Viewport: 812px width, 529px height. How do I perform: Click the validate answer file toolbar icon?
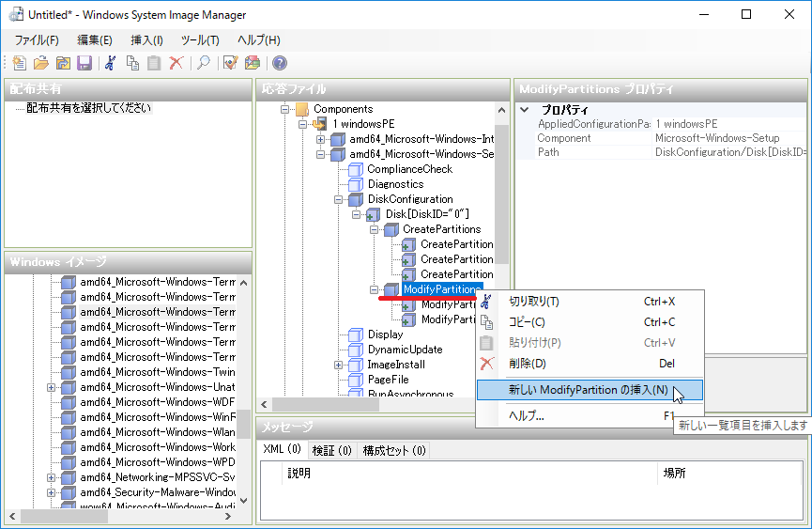[230, 63]
